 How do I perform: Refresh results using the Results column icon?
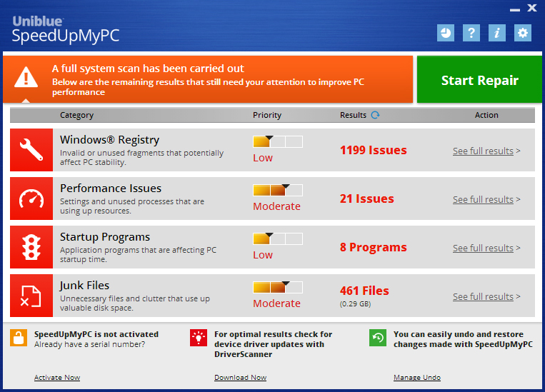pos(375,115)
